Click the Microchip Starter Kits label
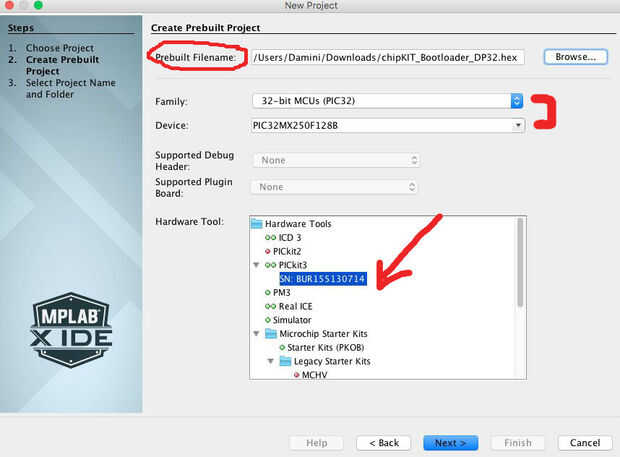This screenshot has height=457, width=620. point(323,334)
